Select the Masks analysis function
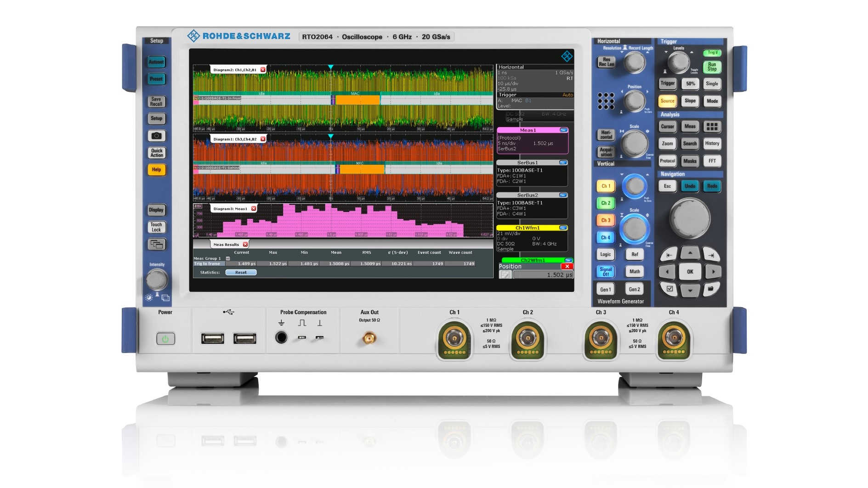868x488 pixels. coord(690,161)
